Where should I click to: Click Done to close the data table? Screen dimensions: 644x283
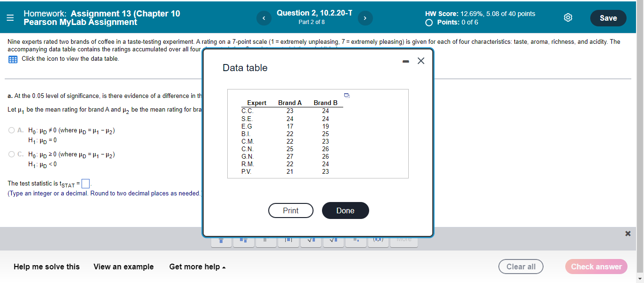[345, 210]
